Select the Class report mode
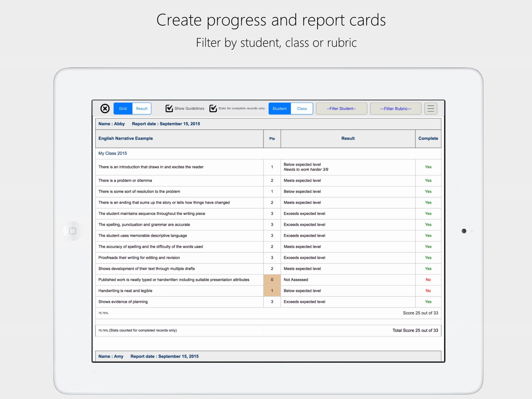The width and height of the screenshot is (532, 399). click(x=302, y=109)
